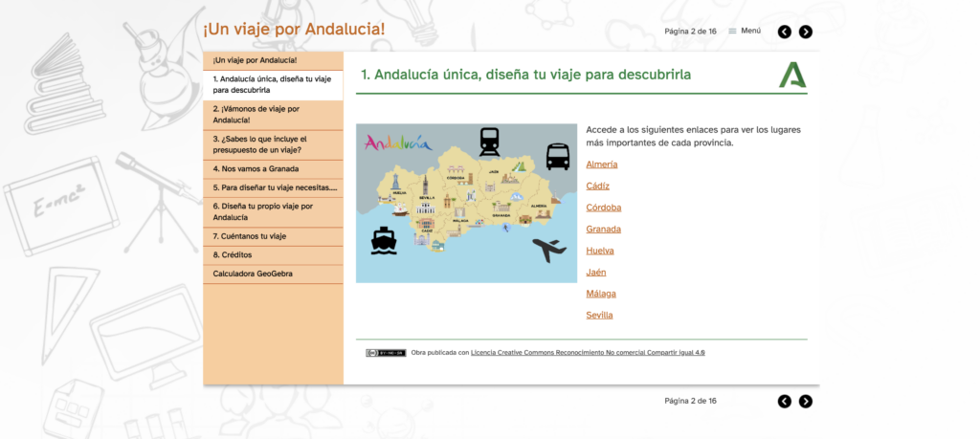Click the bus icon on the map
Image resolution: width=980 pixels, height=439 pixels.
[558, 157]
